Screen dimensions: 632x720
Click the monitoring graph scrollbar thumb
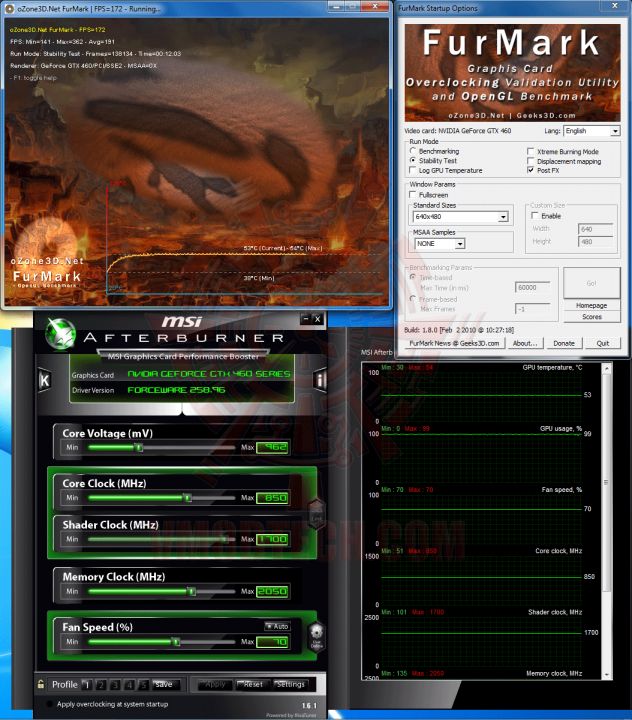point(606,482)
